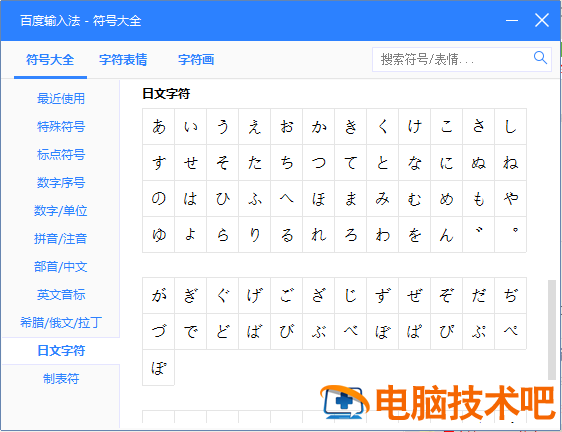This screenshot has width=562, height=432.
Task: Open the 最近使用 category
Action: coord(61,99)
